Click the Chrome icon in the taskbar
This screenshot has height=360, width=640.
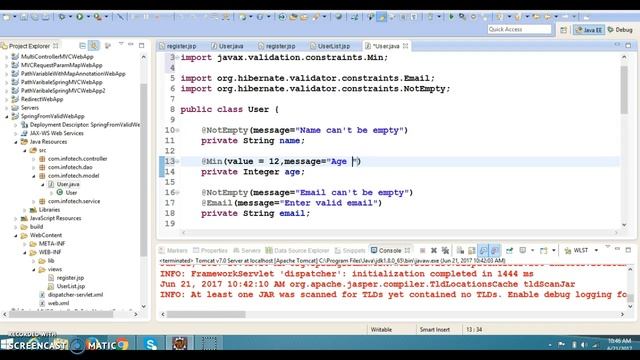122,344
